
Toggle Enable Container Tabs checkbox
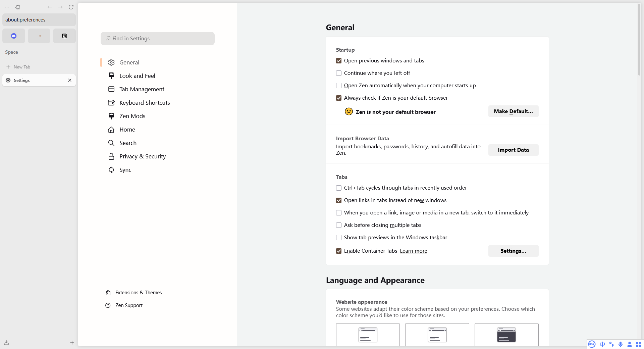point(339,251)
